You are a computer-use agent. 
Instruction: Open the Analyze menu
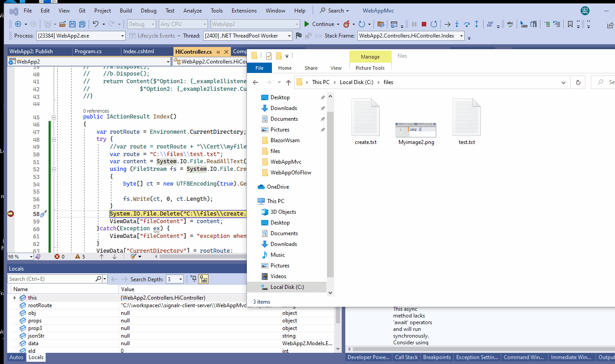pyautogui.click(x=192, y=11)
